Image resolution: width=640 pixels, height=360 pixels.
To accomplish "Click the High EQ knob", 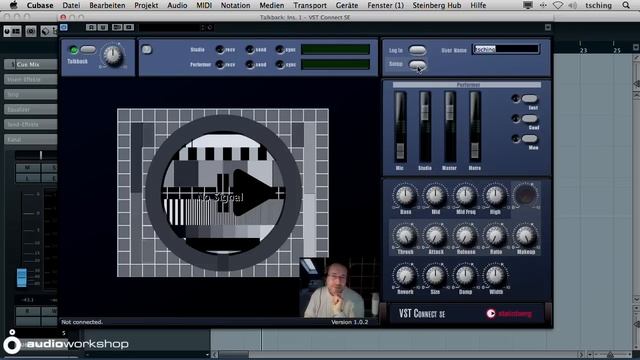I will pos(495,195).
